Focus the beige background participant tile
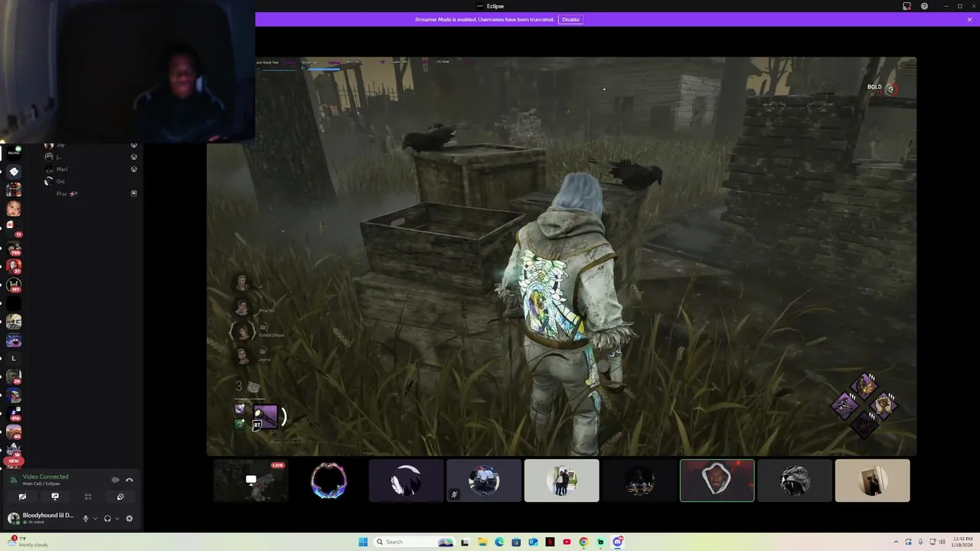Screen dimensions: 980x551 (872, 481)
